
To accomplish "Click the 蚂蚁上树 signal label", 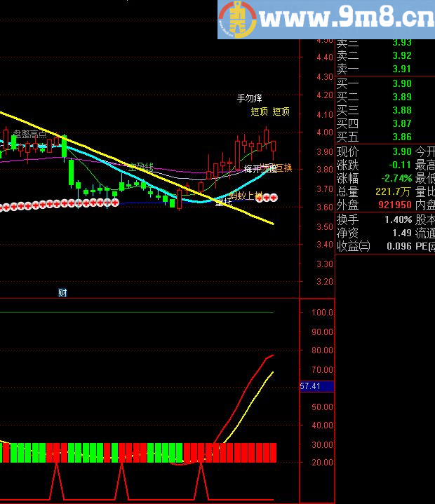I will (x=246, y=195).
